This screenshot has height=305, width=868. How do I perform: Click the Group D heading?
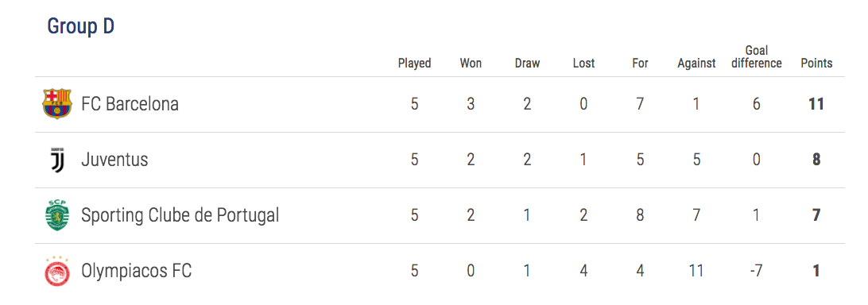81,26
